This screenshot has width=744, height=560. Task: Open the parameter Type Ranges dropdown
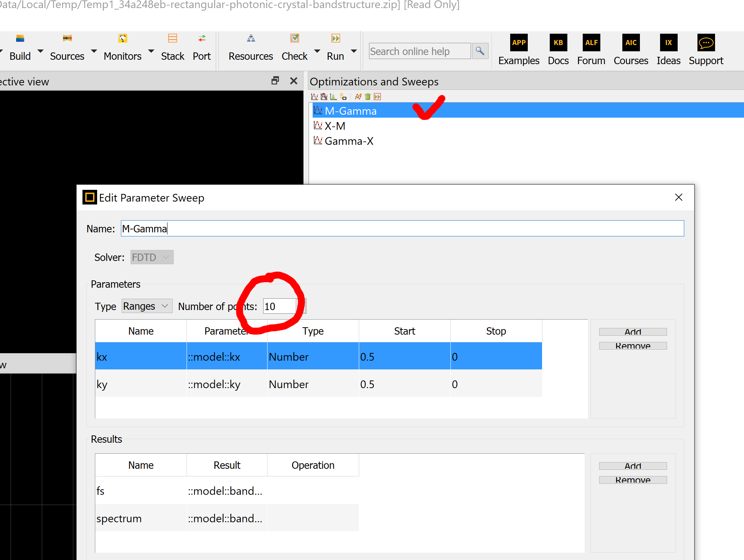pyautogui.click(x=147, y=306)
